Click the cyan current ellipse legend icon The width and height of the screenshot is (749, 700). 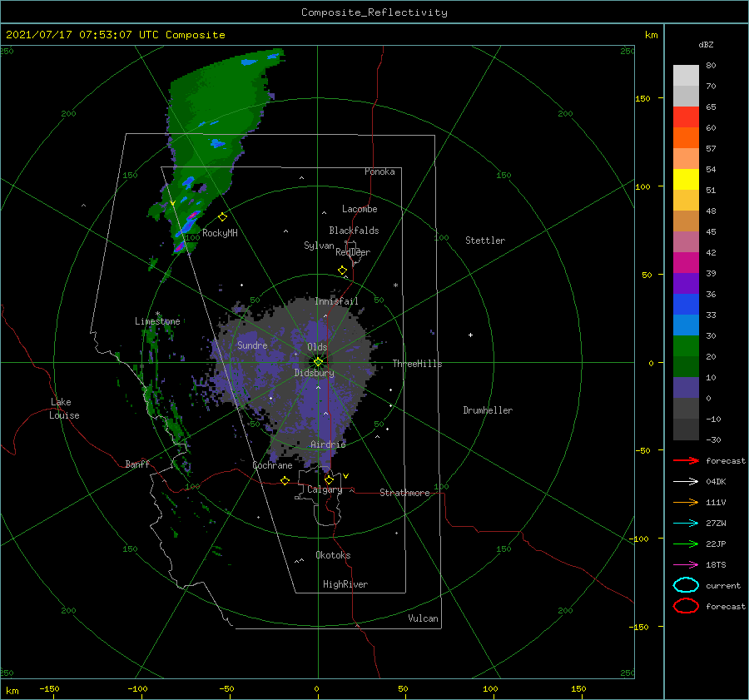coord(686,585)
